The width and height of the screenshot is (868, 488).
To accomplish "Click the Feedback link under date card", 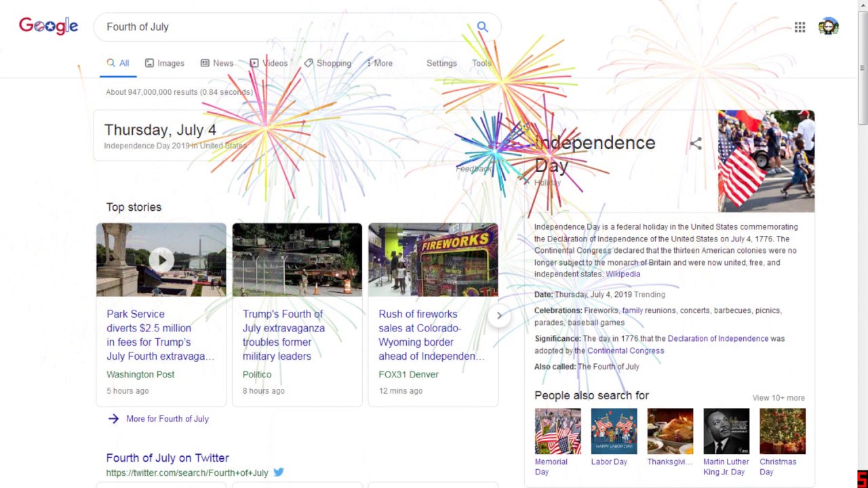I will point(473,169).
